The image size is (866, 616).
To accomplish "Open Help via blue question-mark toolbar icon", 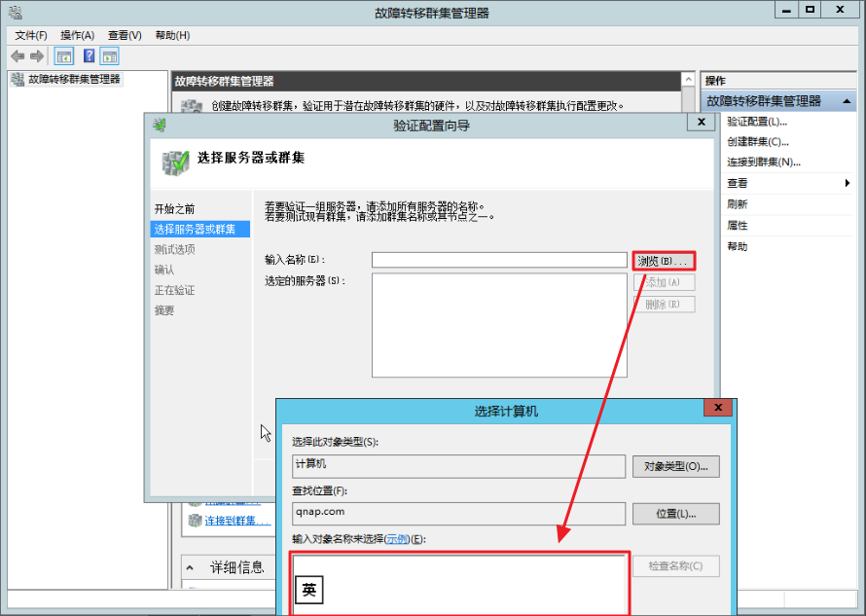I will tap(89, 55).
